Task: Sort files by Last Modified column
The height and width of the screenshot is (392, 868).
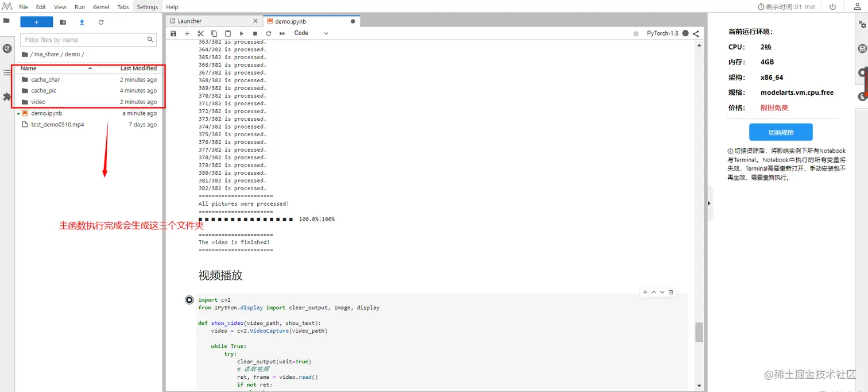Action: point(131,68)
